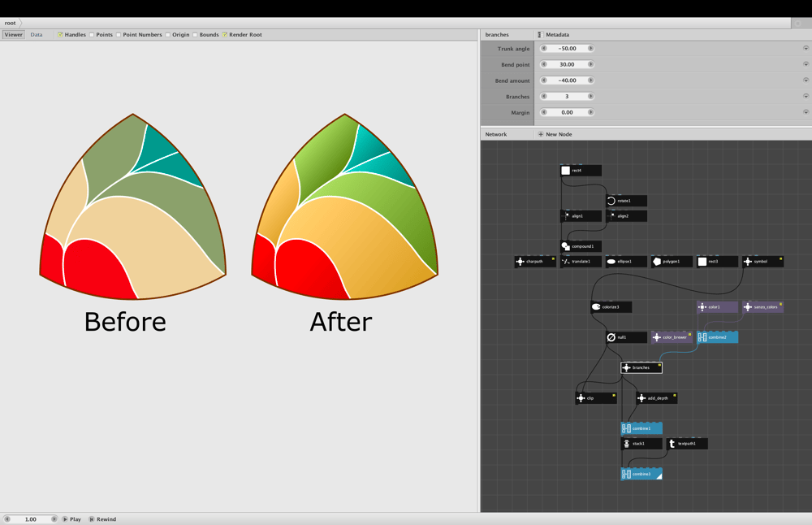The height and width of the screenshot is (525, 812).
Task: Enable the Point Numbers checkbox
Action: (x=119, y=35)
